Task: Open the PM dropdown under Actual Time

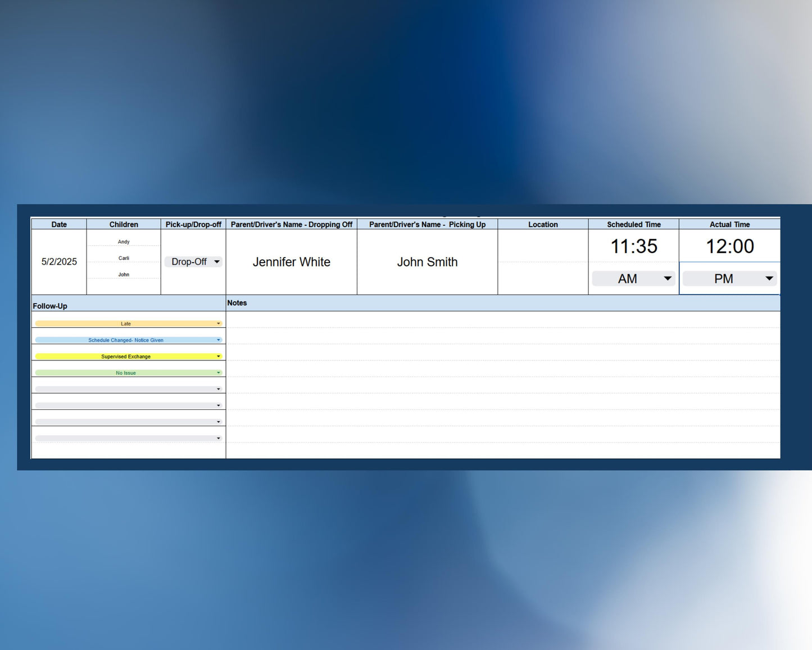Action: [729, 278]
